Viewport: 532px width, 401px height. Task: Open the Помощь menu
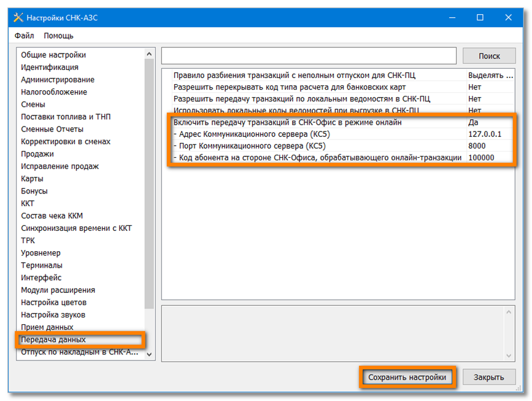58,36
